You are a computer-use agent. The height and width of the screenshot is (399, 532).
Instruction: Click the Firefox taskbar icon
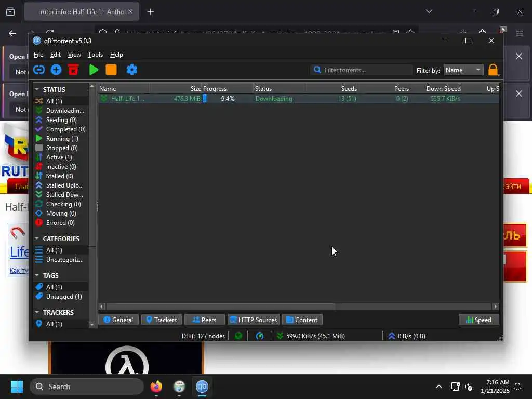click(156, 387)
